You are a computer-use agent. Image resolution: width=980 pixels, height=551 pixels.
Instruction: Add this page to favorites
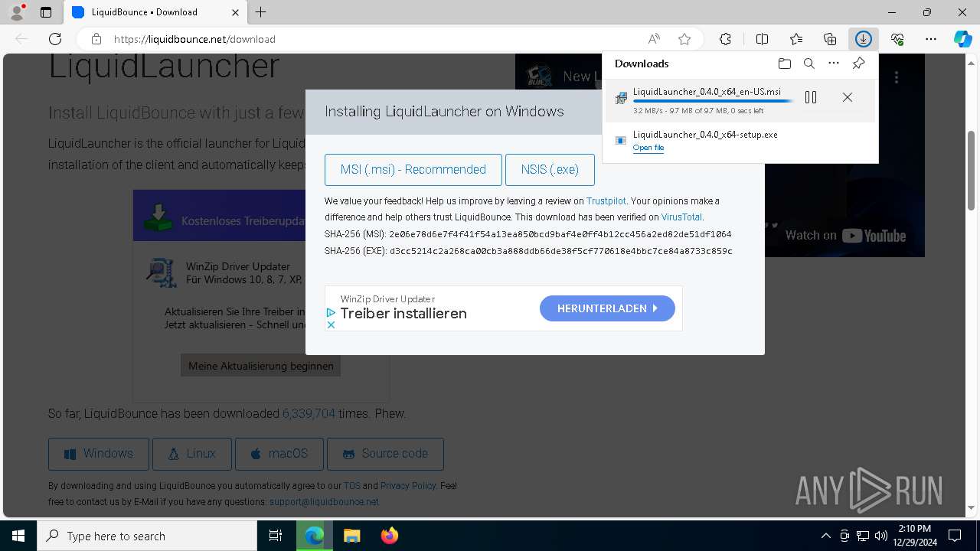tap(684, 39)
